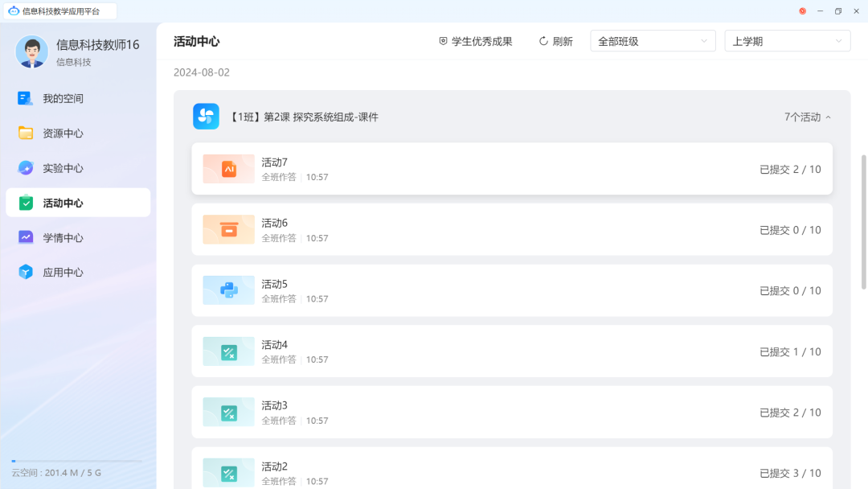Open 学生优秀成果
Image resolution: width=868 pixels, height=489 pixels.
(476, 41)
